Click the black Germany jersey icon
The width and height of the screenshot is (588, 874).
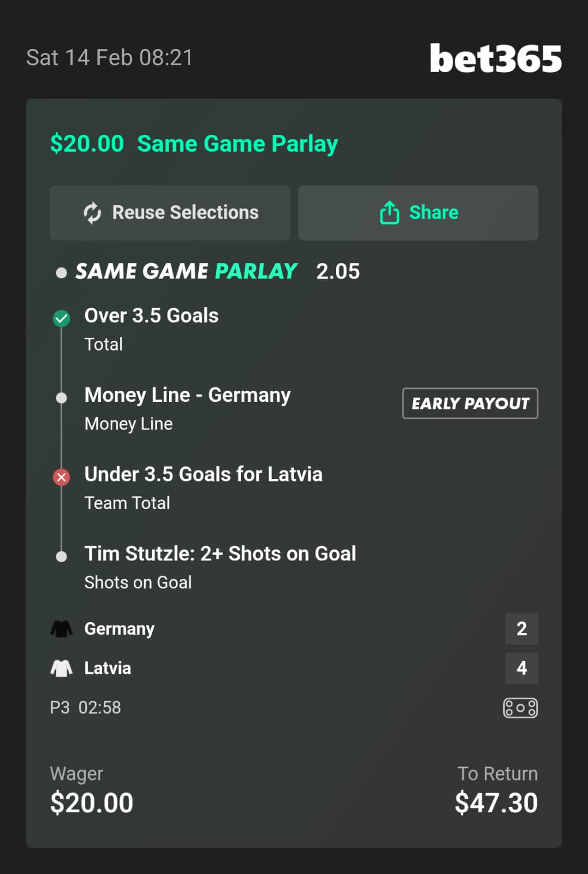tap(61, 628)
